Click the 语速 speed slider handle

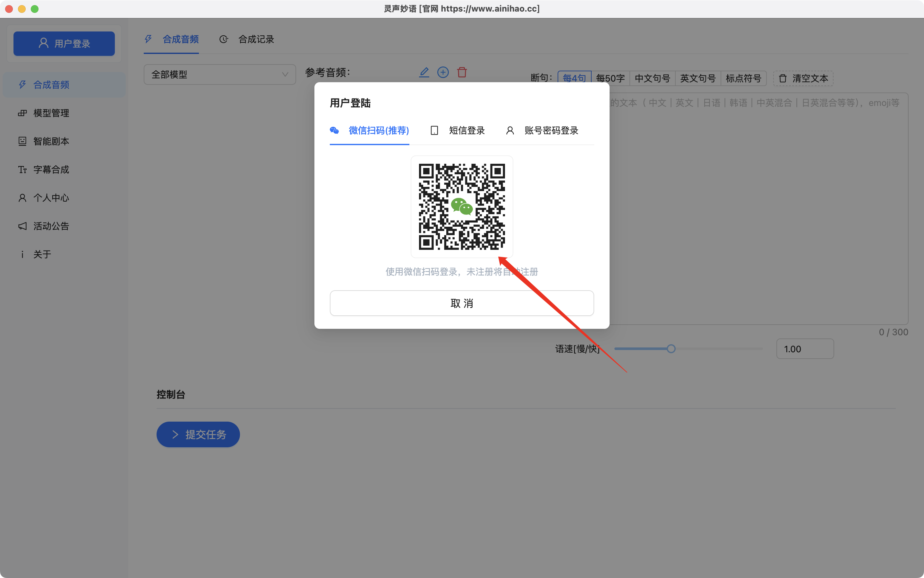671,349
